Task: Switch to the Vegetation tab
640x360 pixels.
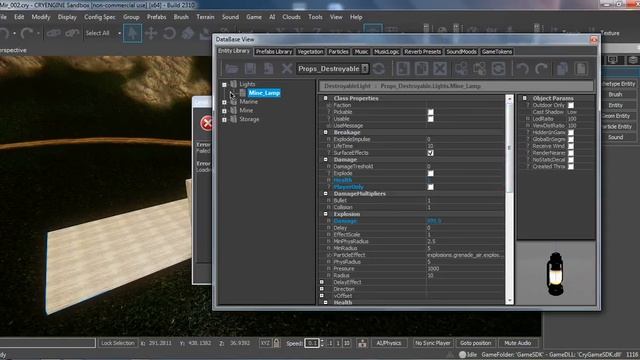Action: [310, 52]
